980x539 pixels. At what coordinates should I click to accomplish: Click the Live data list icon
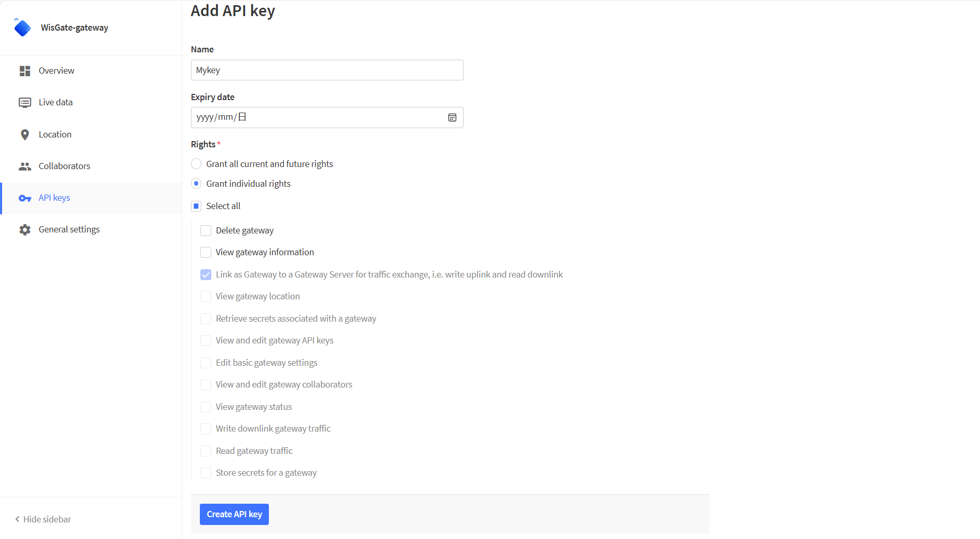[25, 103]
